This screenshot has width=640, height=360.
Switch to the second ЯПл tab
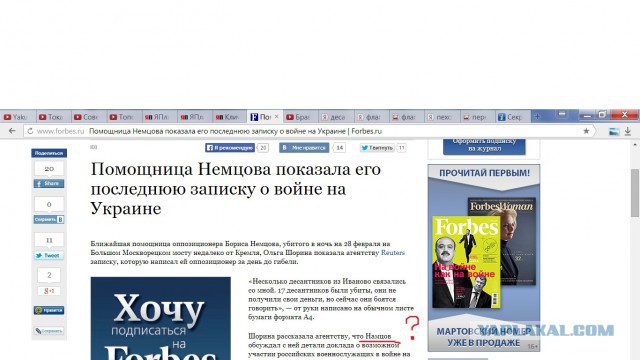click(194, 117)
